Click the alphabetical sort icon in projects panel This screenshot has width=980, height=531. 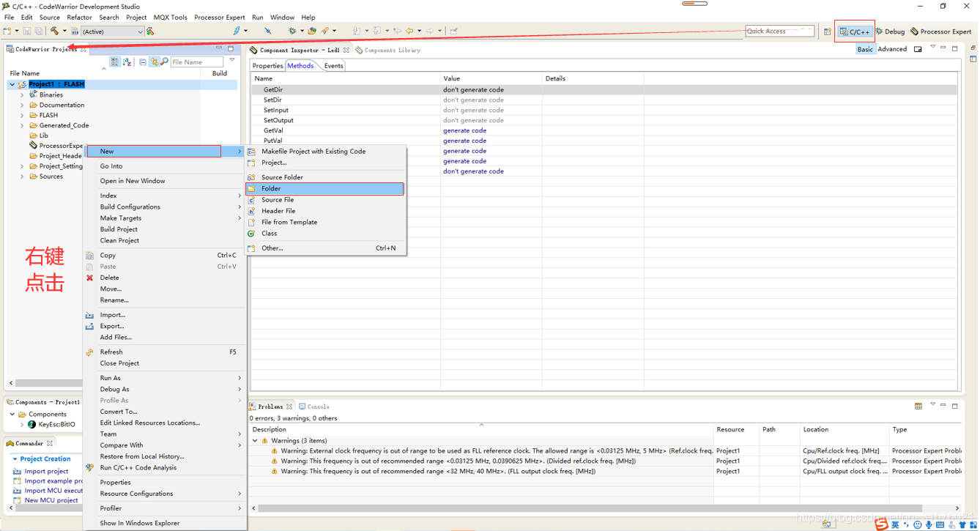point(127,62)
